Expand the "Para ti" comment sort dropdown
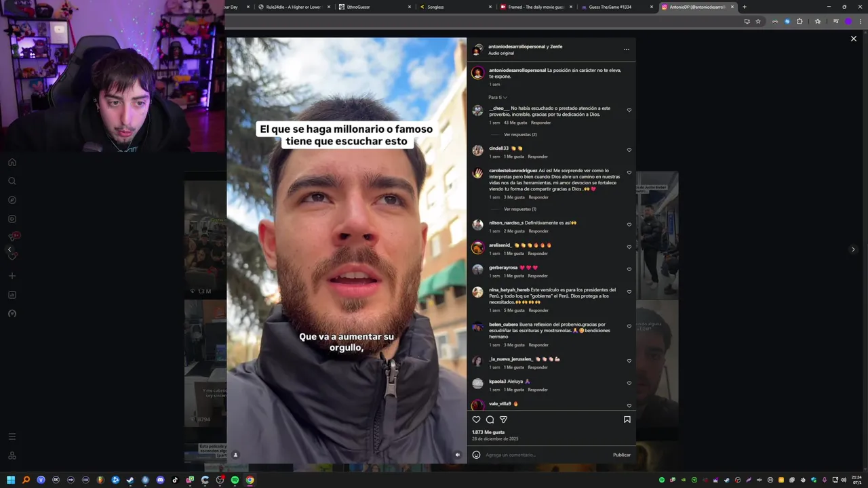The width and height of the screenshot is (868, 488). pos(498,98)
